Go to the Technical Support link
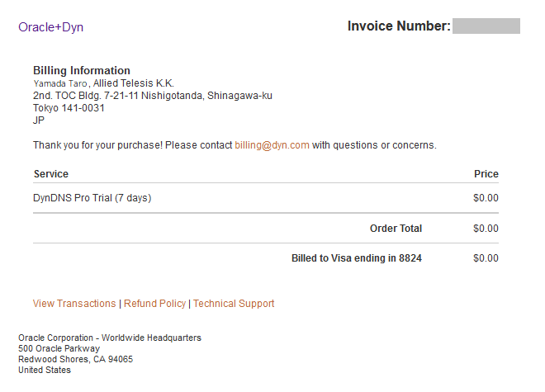The height and width of the screenshot is (392, 545). (234, 304)
